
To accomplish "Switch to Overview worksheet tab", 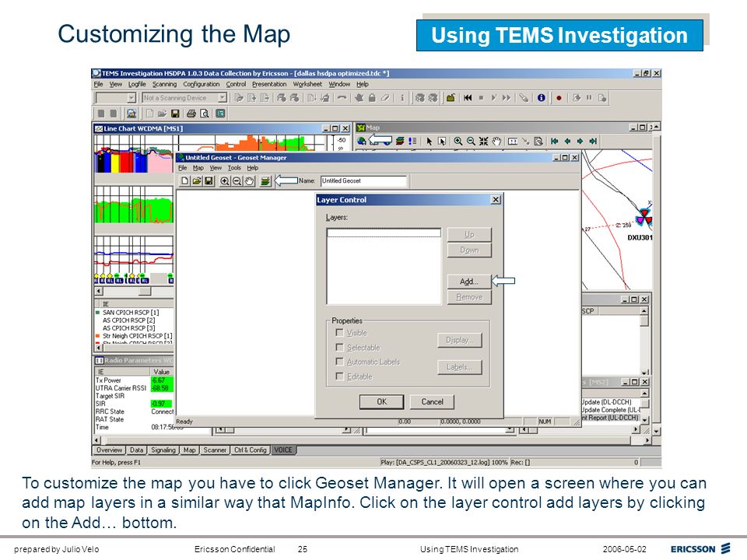I will click(x=109, y=450).
